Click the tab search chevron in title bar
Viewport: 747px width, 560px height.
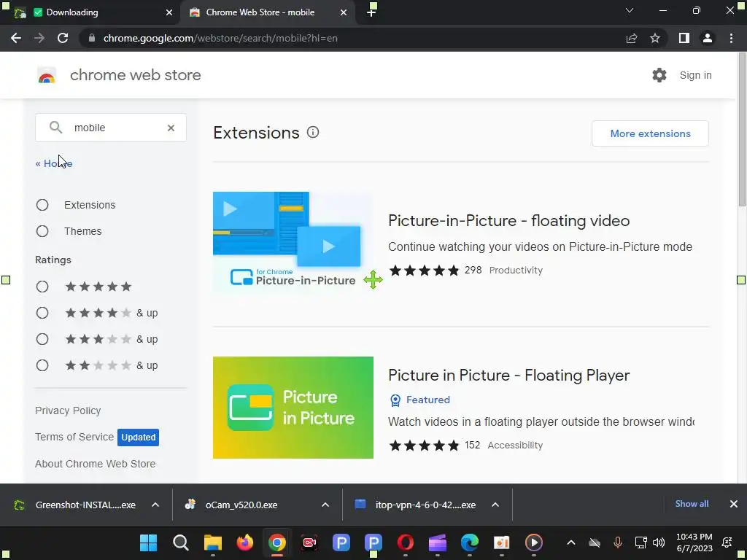point(630,10)
